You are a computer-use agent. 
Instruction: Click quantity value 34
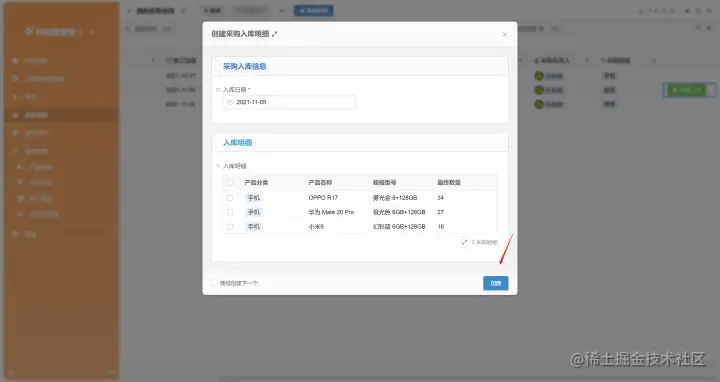(440, 198)
